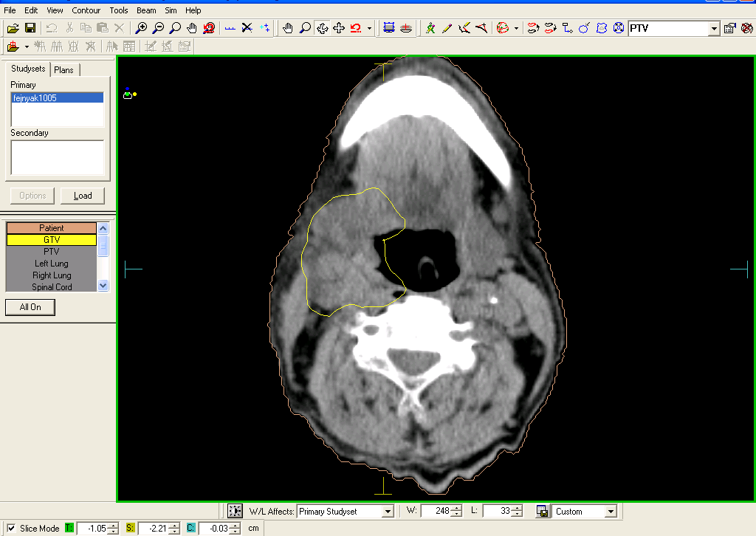
Task: Switch to the Studysets tab
Action: (x=28, y=69)
